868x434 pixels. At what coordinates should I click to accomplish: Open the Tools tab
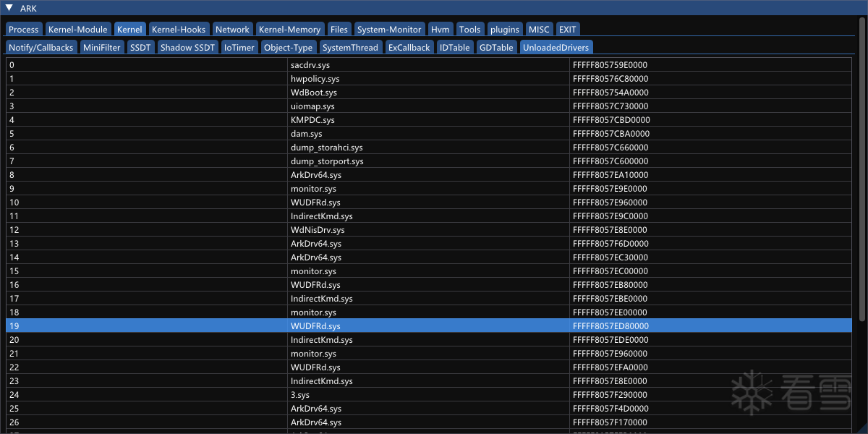pos(469,29)
